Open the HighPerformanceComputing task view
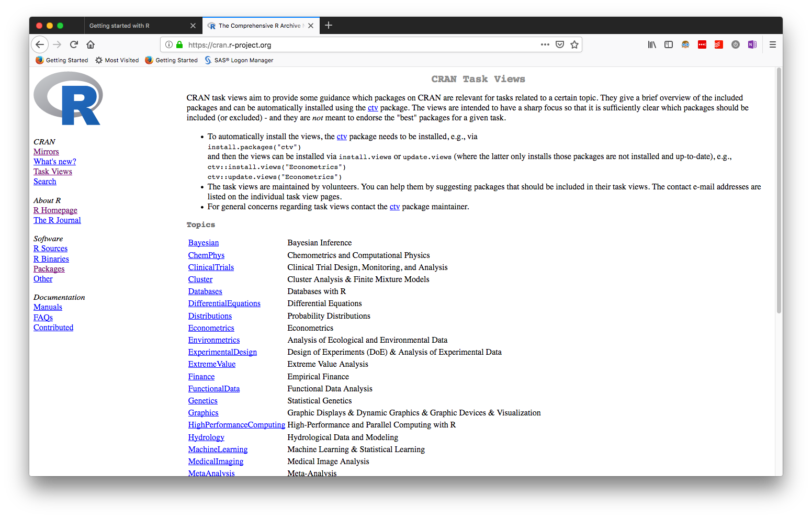 236,425
